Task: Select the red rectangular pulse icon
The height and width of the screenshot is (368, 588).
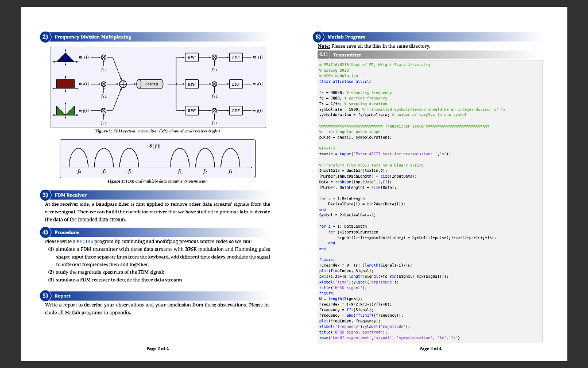Action: (65, 83)
